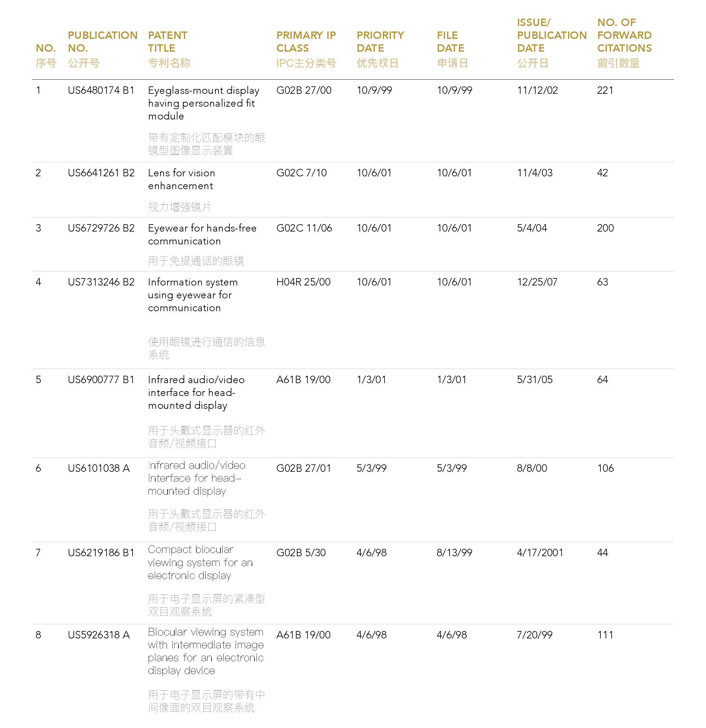Image resolution: width=706 pixels, height=728 pixels.
Task: Click the PRIORITY DATE column header
Action: 380,42
